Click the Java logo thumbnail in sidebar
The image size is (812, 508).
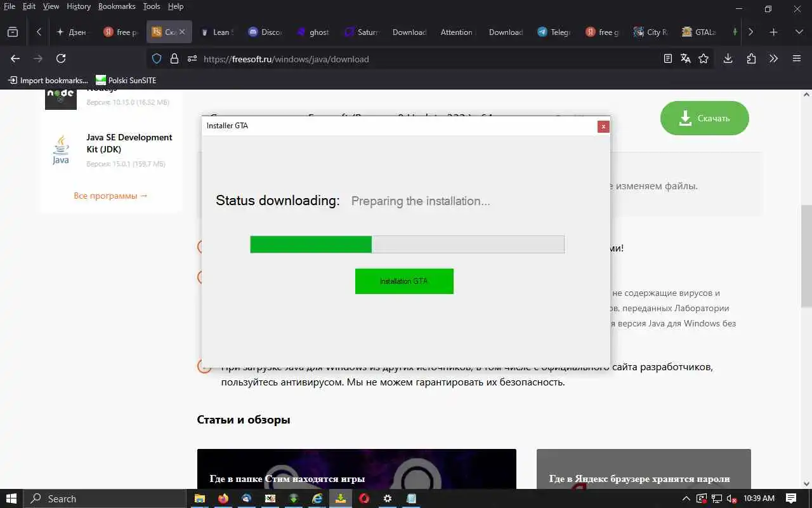coord(61,150)
